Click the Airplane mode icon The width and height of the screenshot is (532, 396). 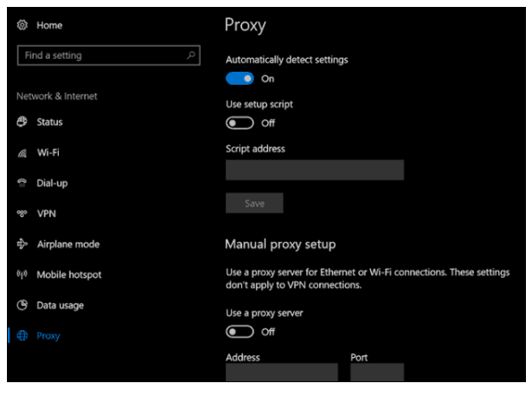(x=22, y=244)
